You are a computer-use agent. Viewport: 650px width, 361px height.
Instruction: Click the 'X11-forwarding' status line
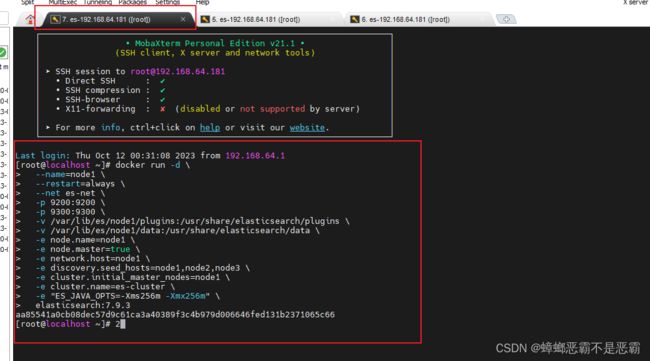[207, 109]
